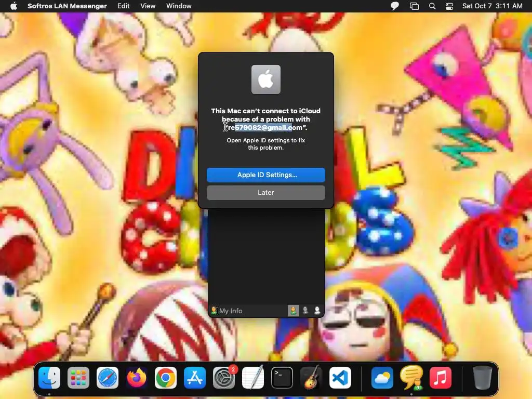Open the Window menu
Screen dimensions: 532x399
pos(179,6)
